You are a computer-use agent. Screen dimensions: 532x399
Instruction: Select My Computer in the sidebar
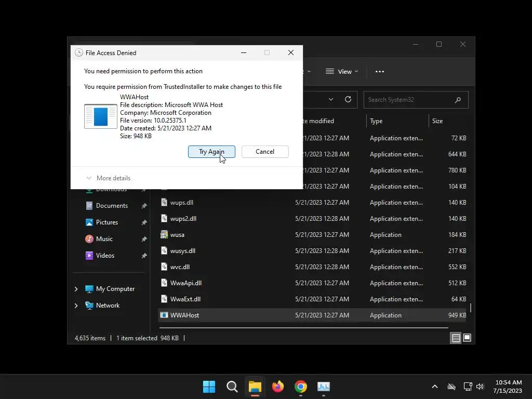tap(115, 289)
